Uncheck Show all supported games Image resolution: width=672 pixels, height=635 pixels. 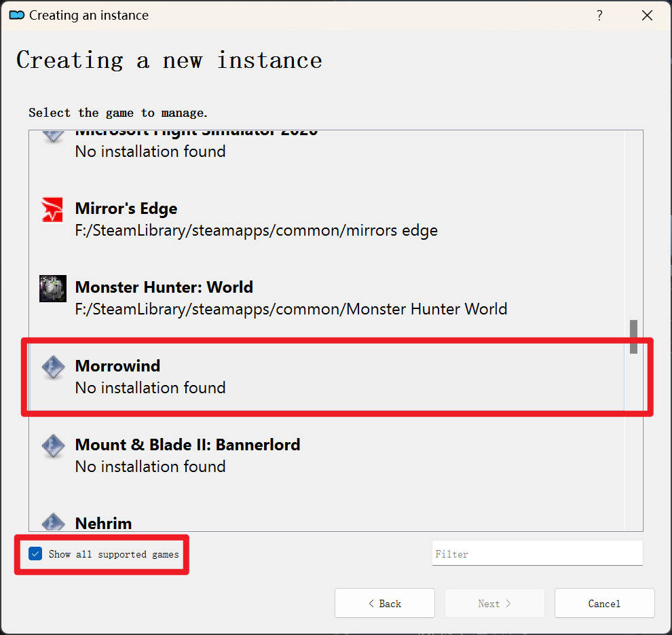(35, 554)
